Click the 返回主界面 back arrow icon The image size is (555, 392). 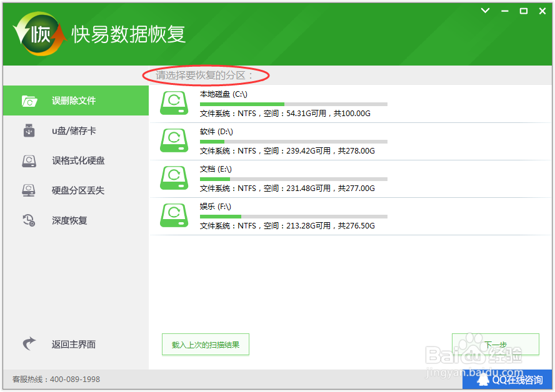coord(29,344)
